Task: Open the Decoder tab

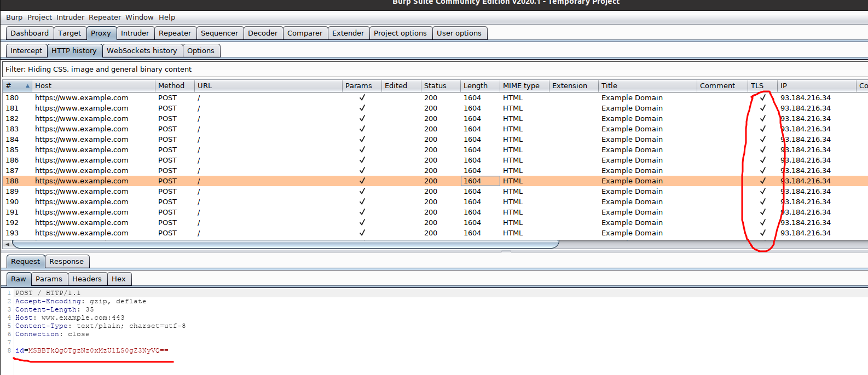Action: (x=263, y=33)
